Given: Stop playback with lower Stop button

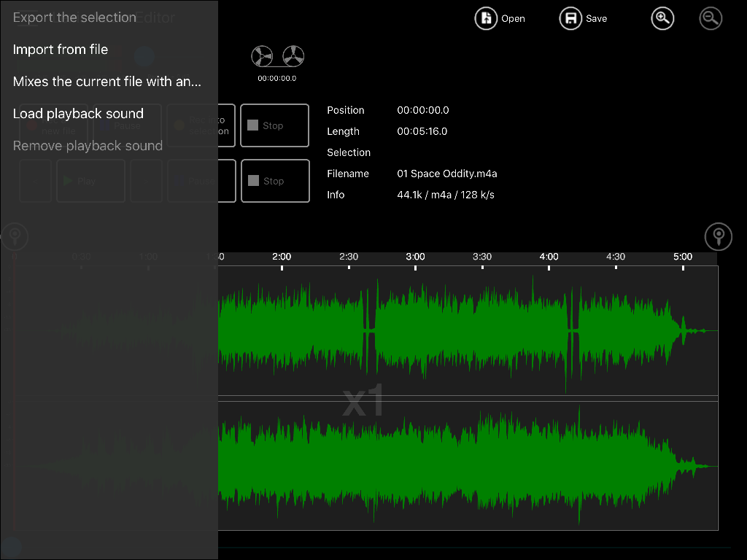Looking at the screenshot, I should 275,181.
